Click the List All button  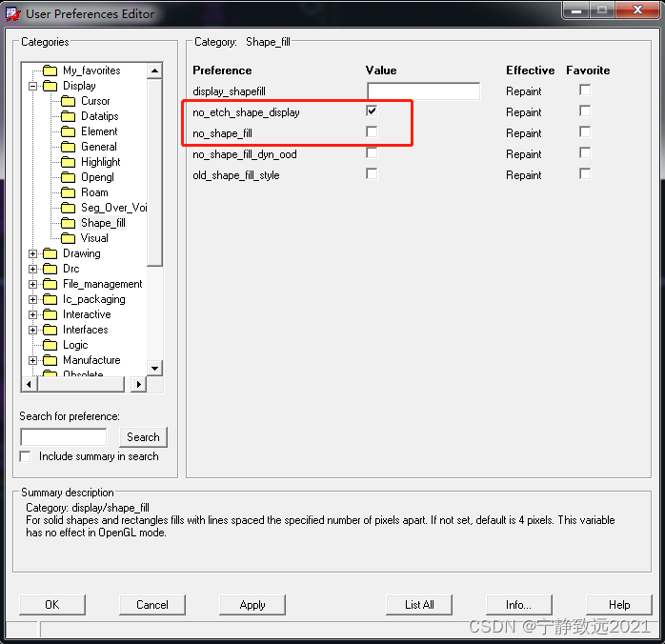(x=419, y=605)
